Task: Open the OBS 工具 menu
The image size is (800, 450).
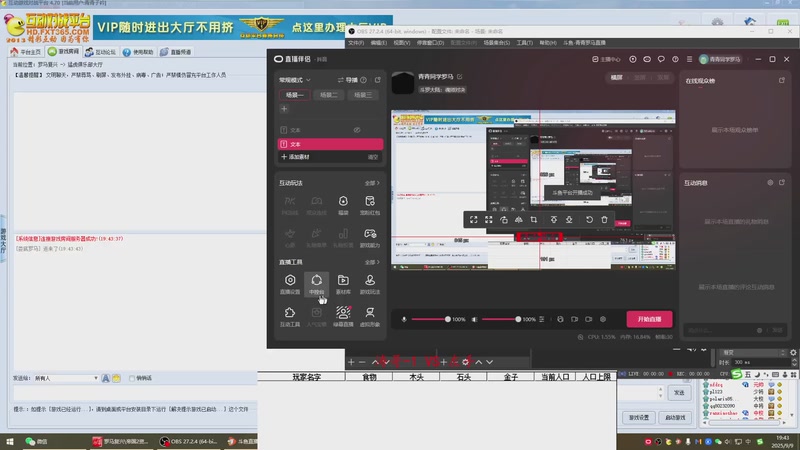Action: click(524, 43)
